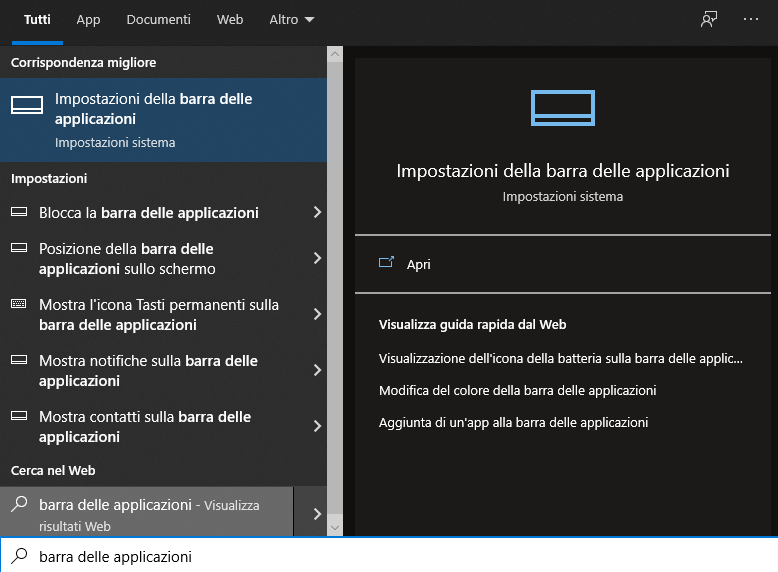Expand Blocca la barra delle applicazioni chevron
This screenshot has width=778, height=572.
point(318,212)
